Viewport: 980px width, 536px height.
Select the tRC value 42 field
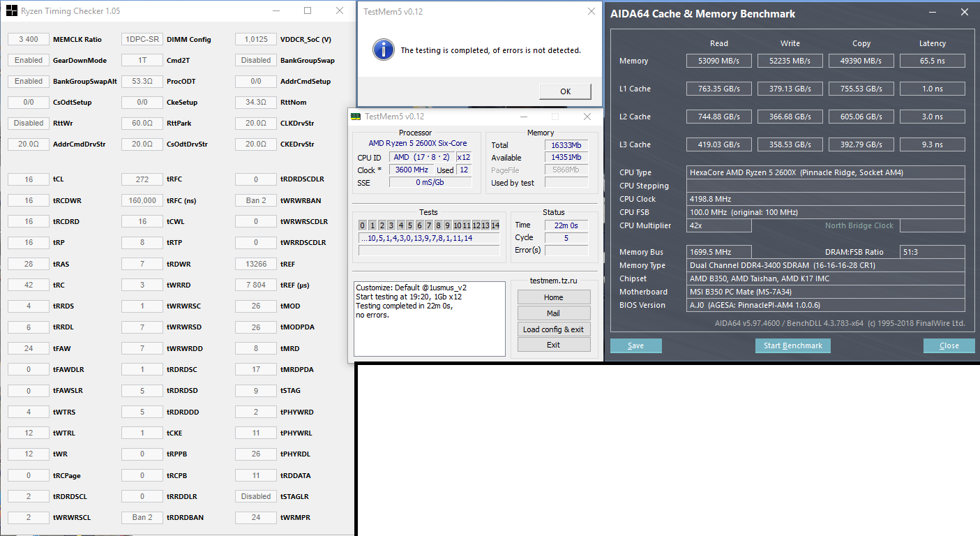[x=29, y=285]
